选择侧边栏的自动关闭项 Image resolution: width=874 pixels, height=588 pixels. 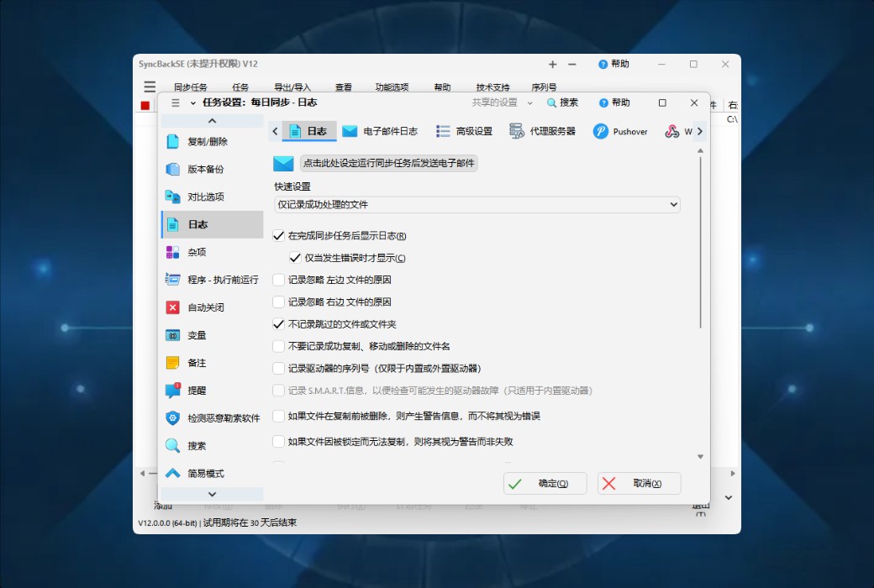pos(207,307)
